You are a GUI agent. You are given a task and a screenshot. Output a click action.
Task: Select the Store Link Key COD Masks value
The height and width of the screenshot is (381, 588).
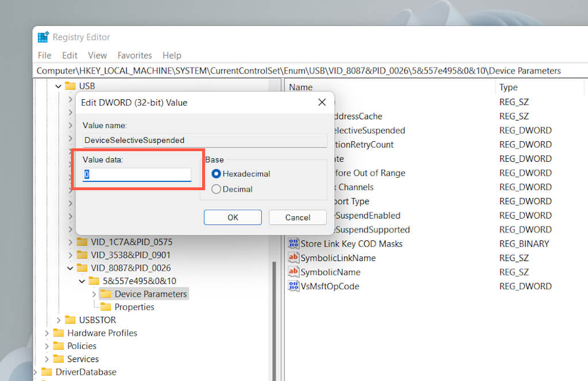[x=351, y=244]
